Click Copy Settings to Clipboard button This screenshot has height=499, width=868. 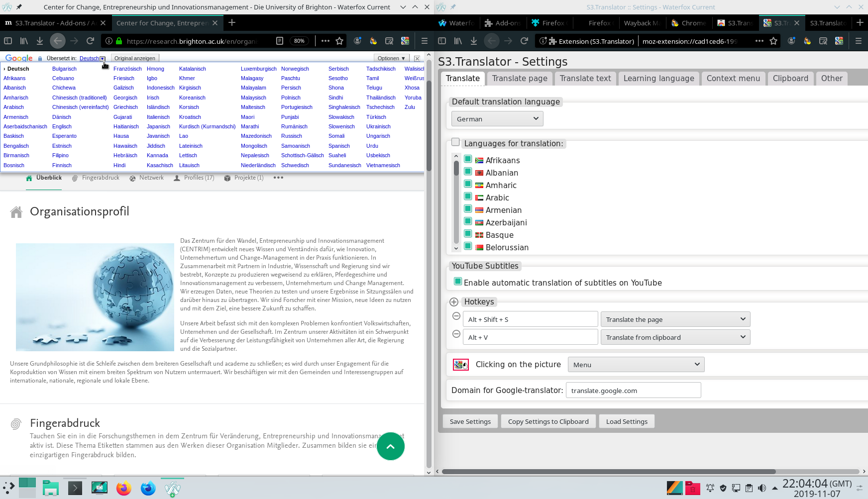(x=548, y=421)
